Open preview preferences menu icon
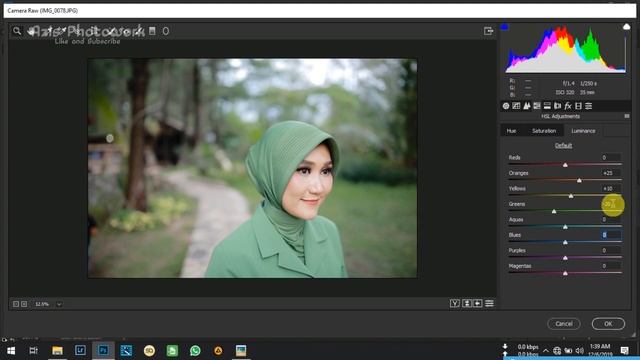This screenshot has width=640, height=360. (489, 303)
